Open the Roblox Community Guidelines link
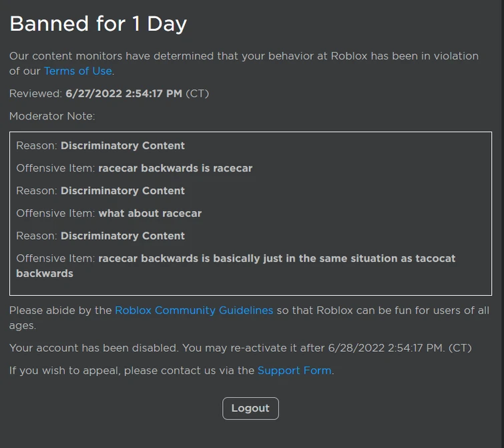The width and height of the screenshot is (504, 448). (x=194, y=310)
